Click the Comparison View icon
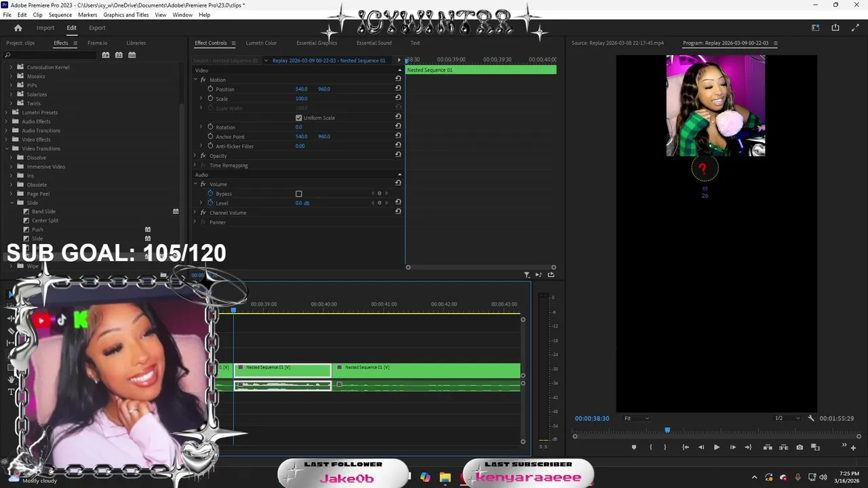Viewport: 868px width, 488px height. [x=815, y=447]
